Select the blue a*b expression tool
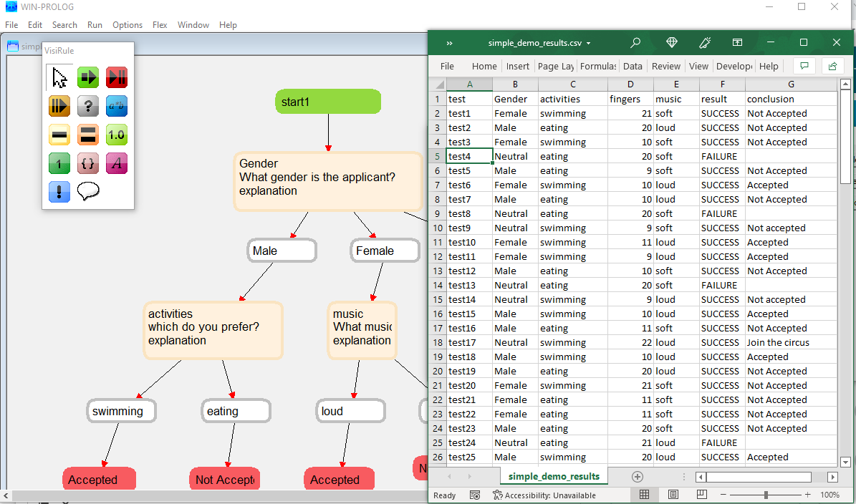856x504 pixels. point(116,106)
